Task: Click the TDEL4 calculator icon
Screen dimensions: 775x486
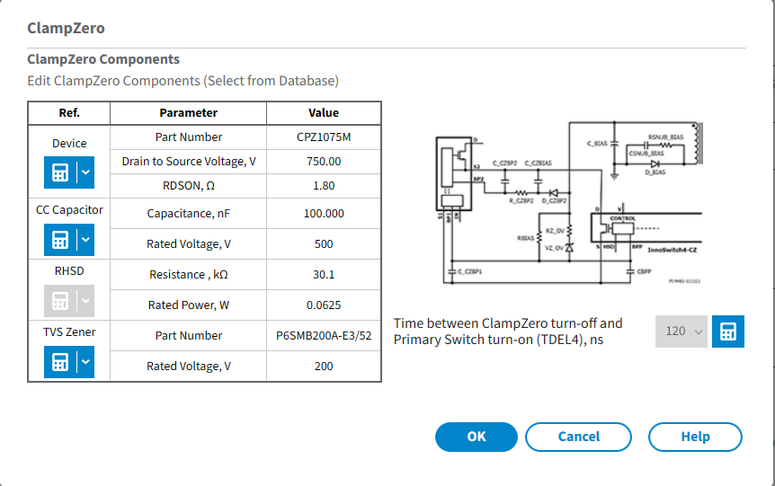Action: [x=729, y=331]
